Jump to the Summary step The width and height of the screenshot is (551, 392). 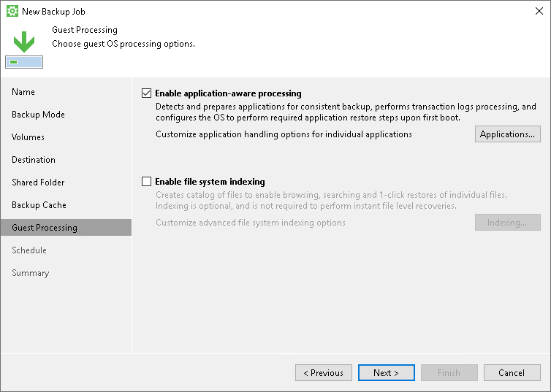(30, 273)
